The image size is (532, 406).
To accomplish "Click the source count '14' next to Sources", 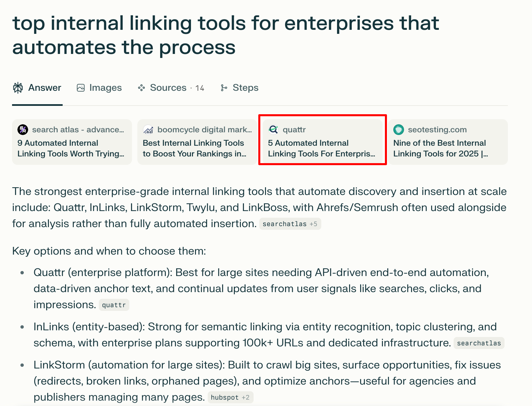I will [200, 88].
